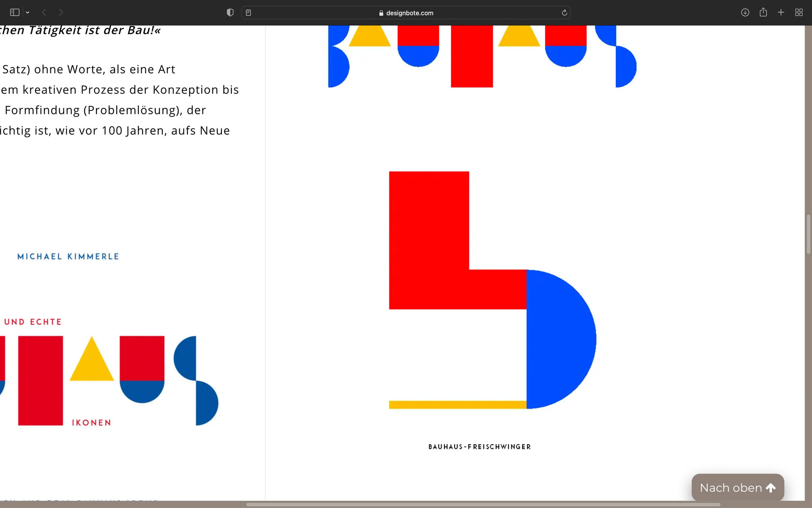This screenshot has height=508, width=812.
Task: Show tab overview grid
Action: click(799, 13)
